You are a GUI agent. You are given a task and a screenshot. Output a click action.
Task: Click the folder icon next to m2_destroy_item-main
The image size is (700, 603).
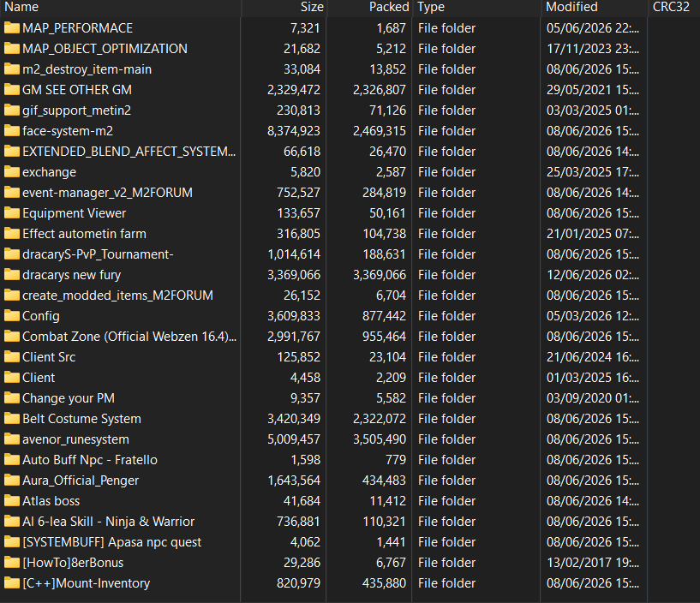(x=12, y=69)
